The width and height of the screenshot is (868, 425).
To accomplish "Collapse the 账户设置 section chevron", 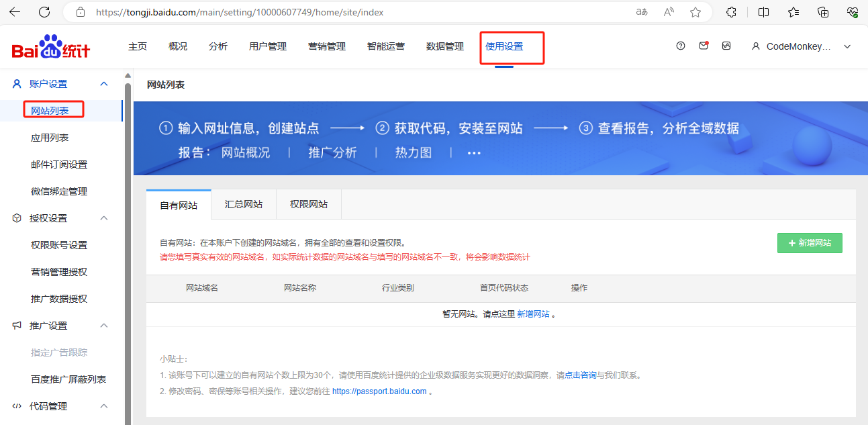I will point(104,84).
